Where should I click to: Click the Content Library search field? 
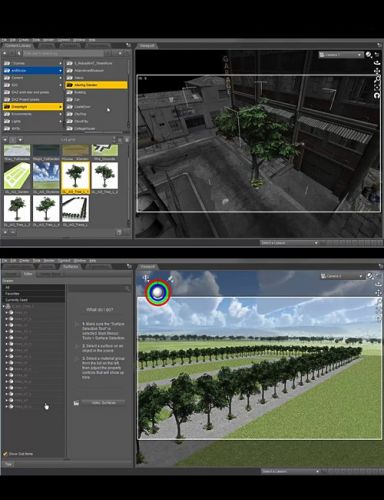click(63, 53)
